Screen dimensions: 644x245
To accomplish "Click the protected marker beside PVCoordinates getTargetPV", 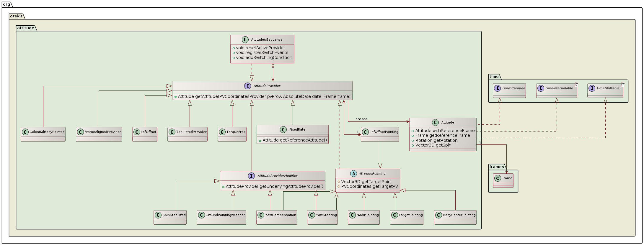I will (x=339, y=187).
